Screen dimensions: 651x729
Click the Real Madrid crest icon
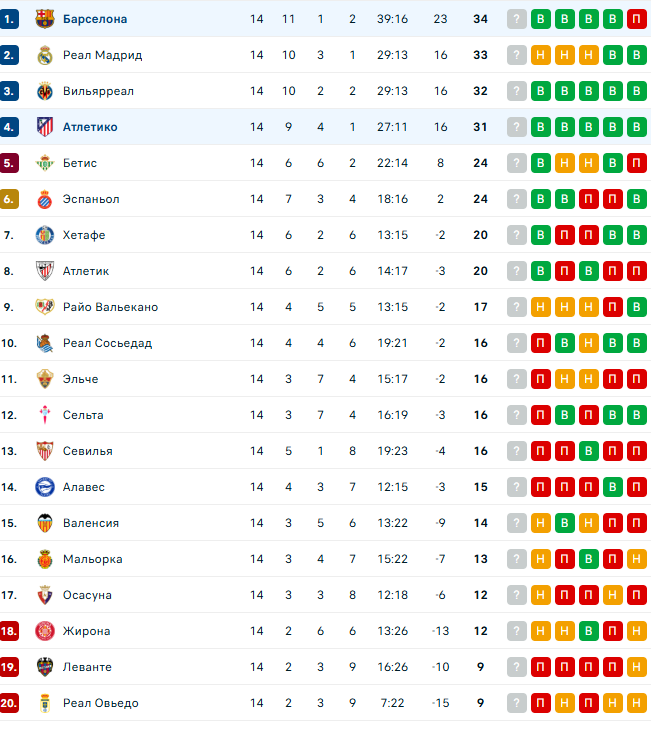(44, 55)
